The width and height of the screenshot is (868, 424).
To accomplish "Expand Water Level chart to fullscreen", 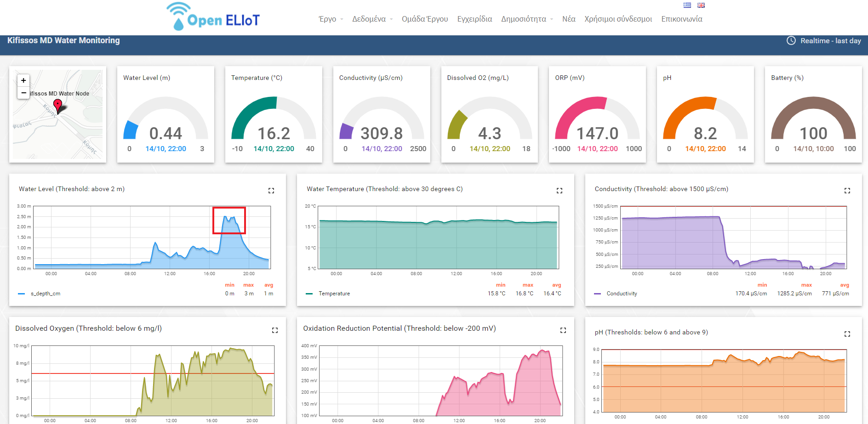I will [x=271, y=191].
